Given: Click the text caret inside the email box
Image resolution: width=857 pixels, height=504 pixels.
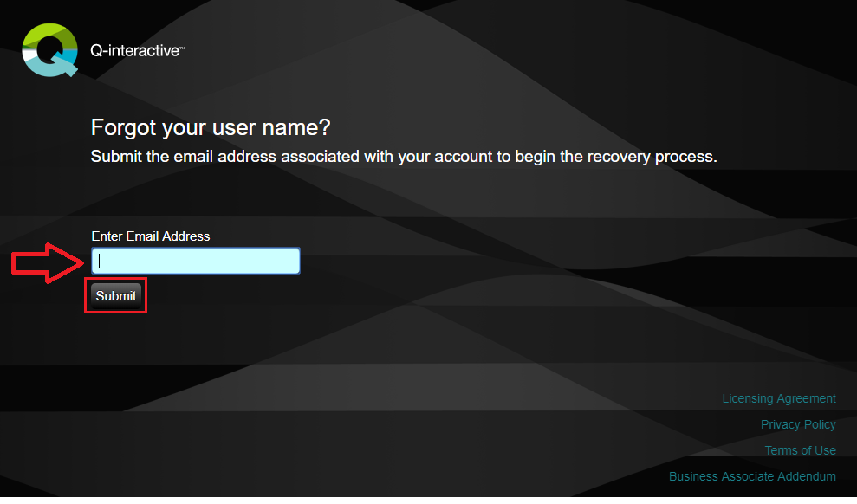Looking at the screenshot, I should [x=100, y=262].
